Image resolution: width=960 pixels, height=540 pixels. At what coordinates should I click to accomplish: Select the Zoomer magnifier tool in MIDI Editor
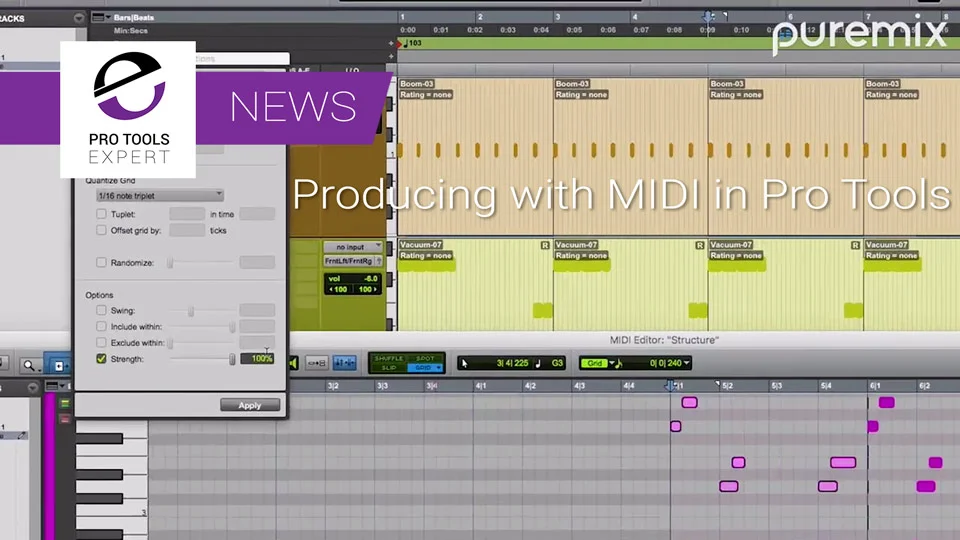(28, 366)
